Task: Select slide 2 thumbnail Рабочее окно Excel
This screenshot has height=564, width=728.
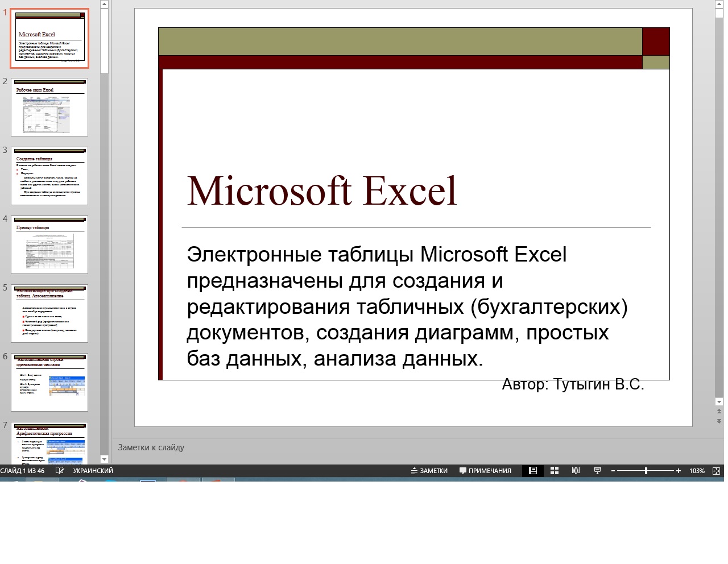Action: (49, 107)
